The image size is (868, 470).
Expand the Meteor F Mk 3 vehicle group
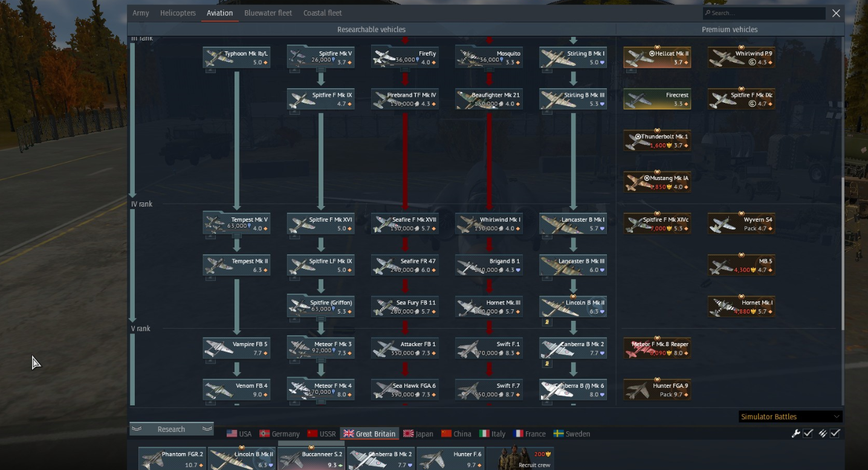pyautogui.click(x=320, y=349)
